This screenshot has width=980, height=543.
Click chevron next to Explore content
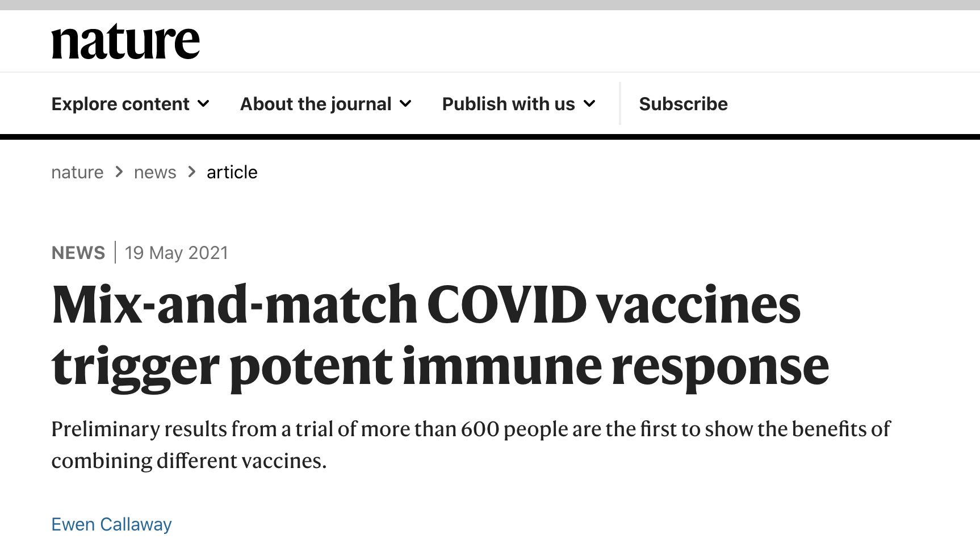[203, 104]
